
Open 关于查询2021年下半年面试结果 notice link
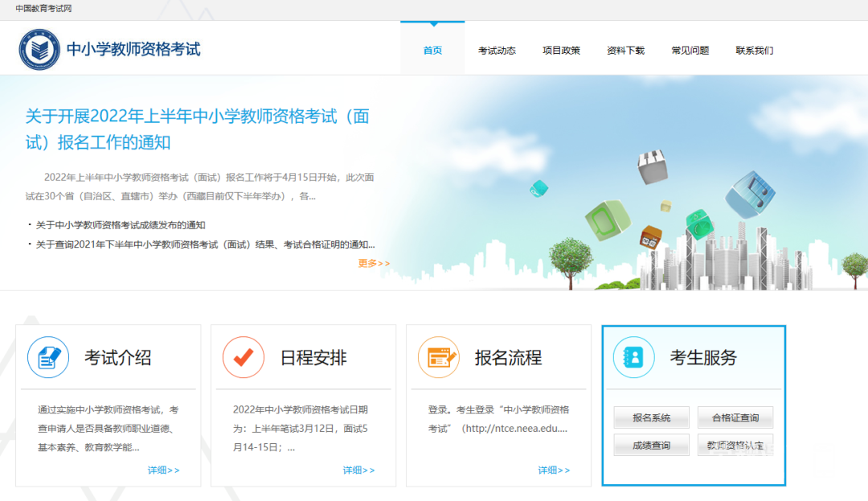click(206, 244)
